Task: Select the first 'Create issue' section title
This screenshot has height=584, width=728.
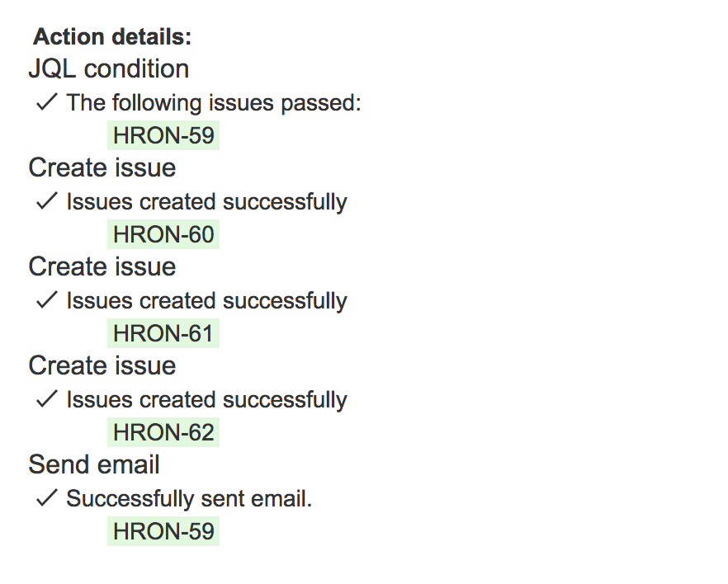Action: (x=102, y=167)
